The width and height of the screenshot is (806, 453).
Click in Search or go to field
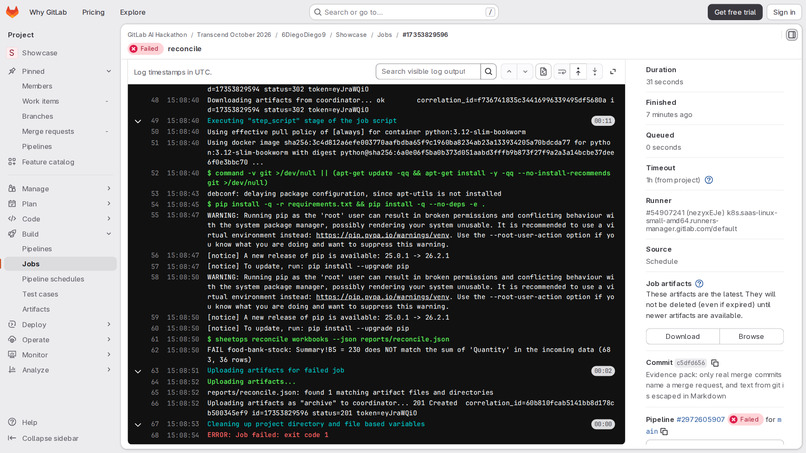pyautogui.click(x=404, y=12)
